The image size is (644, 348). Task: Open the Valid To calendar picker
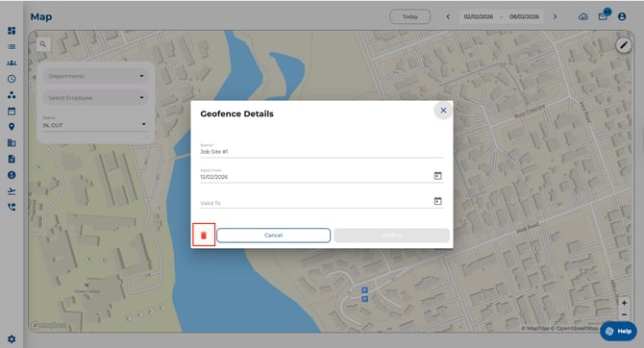(437, 201)
